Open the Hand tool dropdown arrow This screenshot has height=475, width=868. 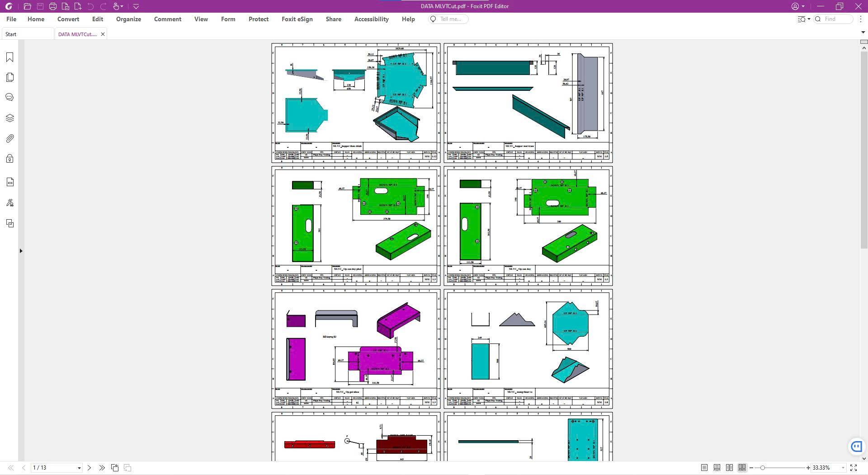click(122, 6)
